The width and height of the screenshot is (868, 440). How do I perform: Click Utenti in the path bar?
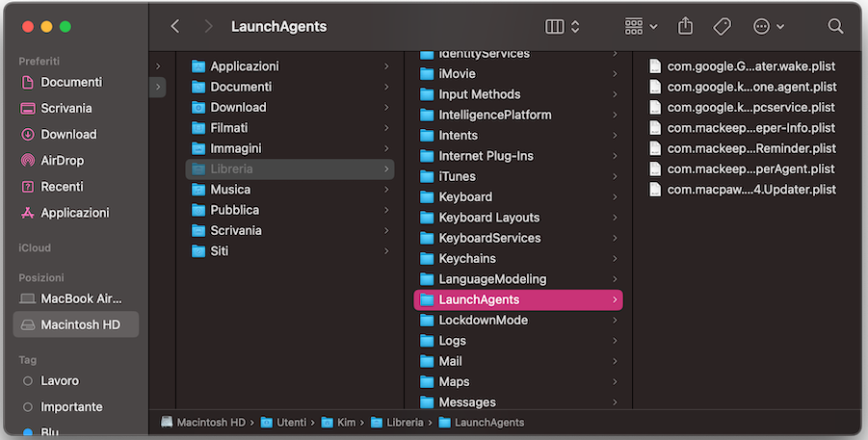pyautogui.click(x=283, y=423)
